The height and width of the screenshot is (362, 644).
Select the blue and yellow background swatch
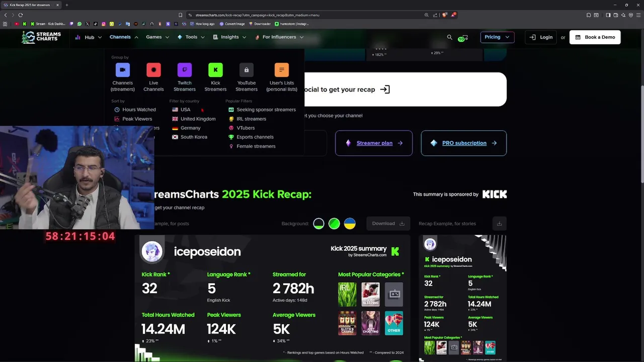(350, 224)
